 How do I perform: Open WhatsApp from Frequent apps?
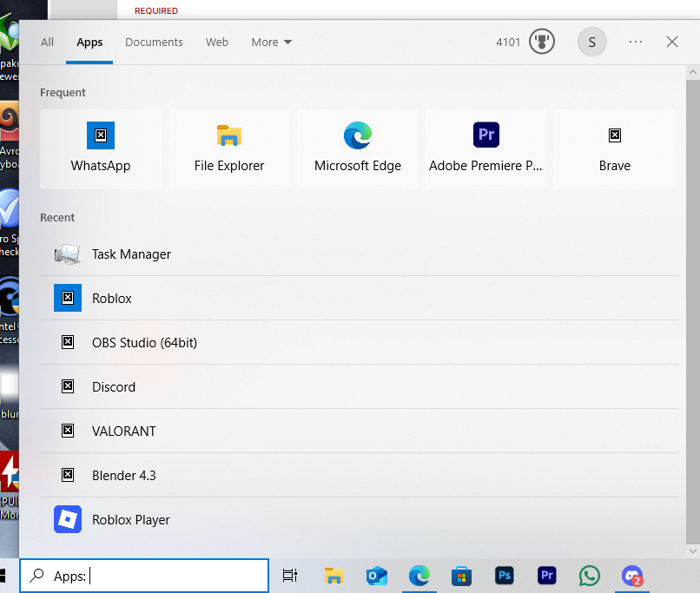tap(101, 149)
